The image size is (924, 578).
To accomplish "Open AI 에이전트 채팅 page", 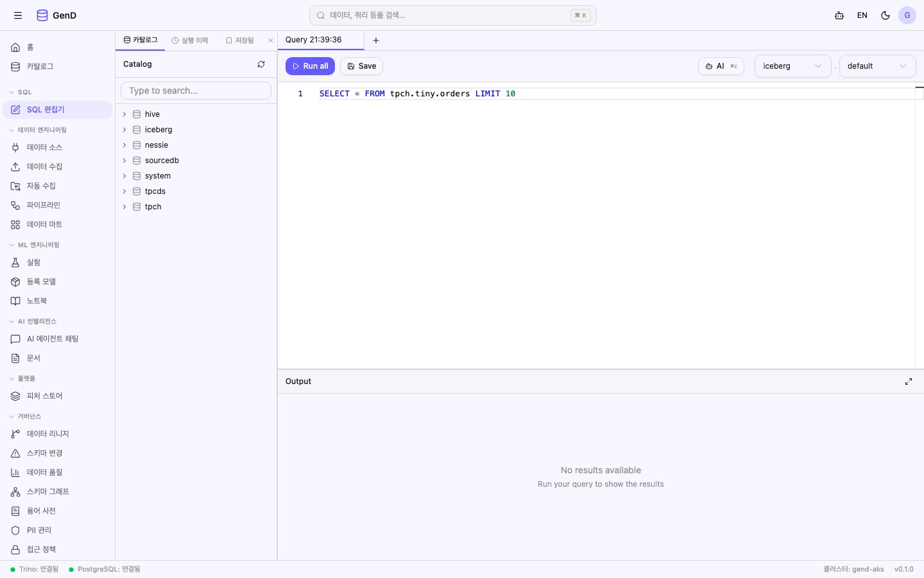I will [x=58, y=339].
